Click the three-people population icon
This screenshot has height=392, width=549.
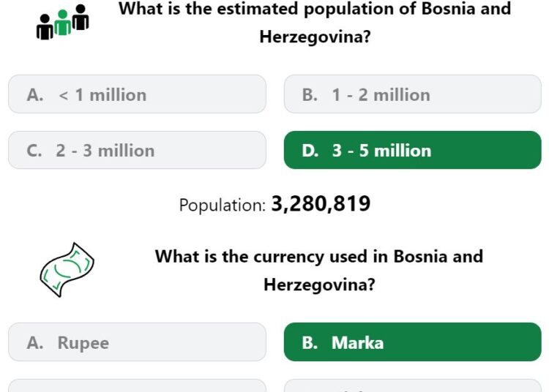coord(63,22)
